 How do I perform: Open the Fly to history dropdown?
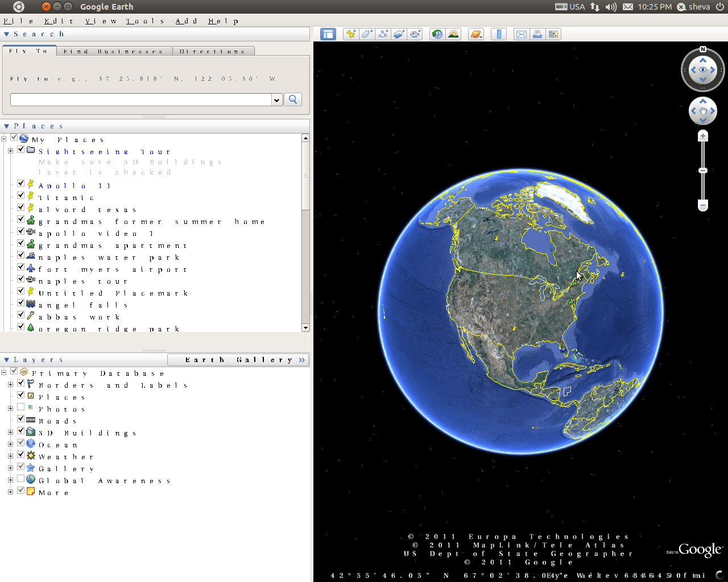276,100
